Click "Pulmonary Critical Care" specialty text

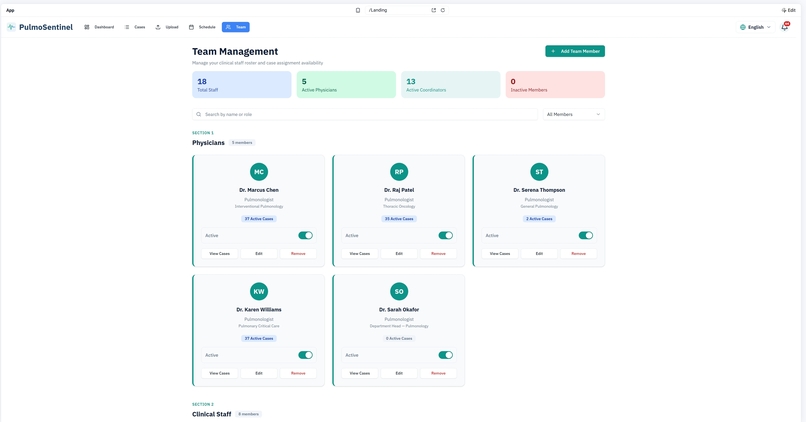click(x=259, y=326)
